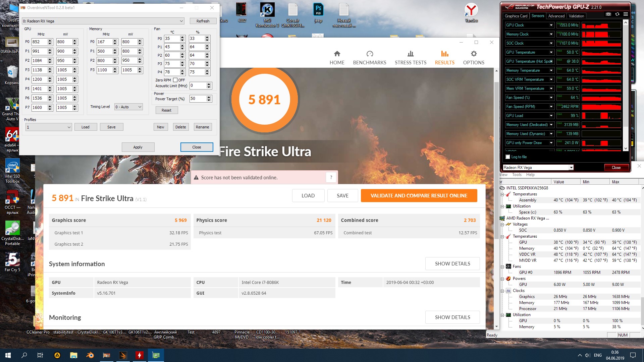Open 3DMark Home icon
The image size is (644, 362).
(x=337, y=54)
